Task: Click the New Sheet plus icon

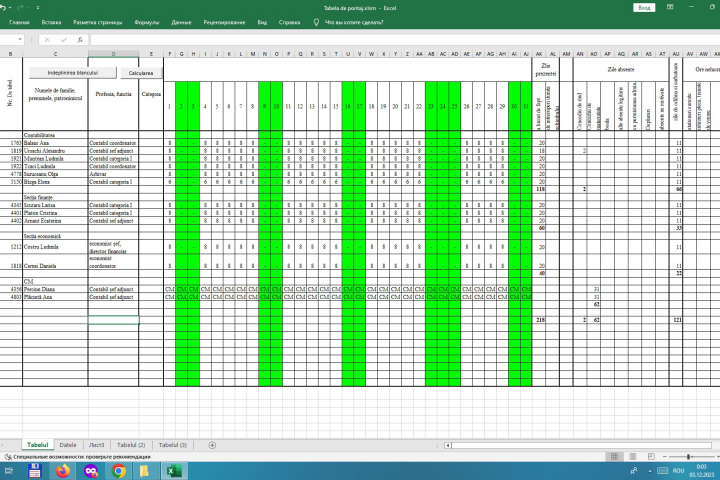Action: 212,445
